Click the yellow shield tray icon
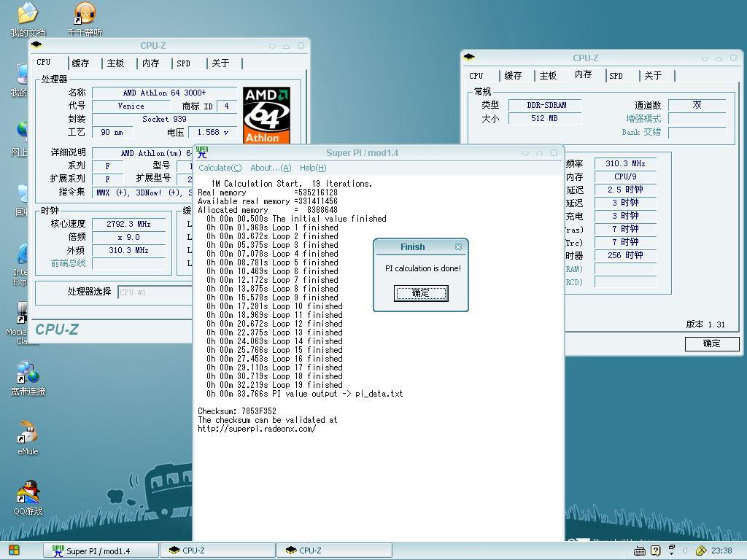 [x=701, y=551]
